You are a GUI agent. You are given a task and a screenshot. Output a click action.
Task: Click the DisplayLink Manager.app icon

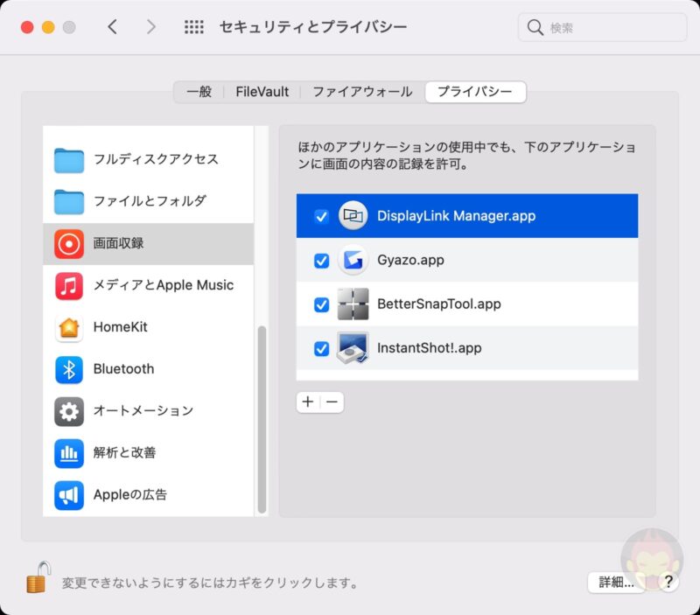click(x=353, y=215)
